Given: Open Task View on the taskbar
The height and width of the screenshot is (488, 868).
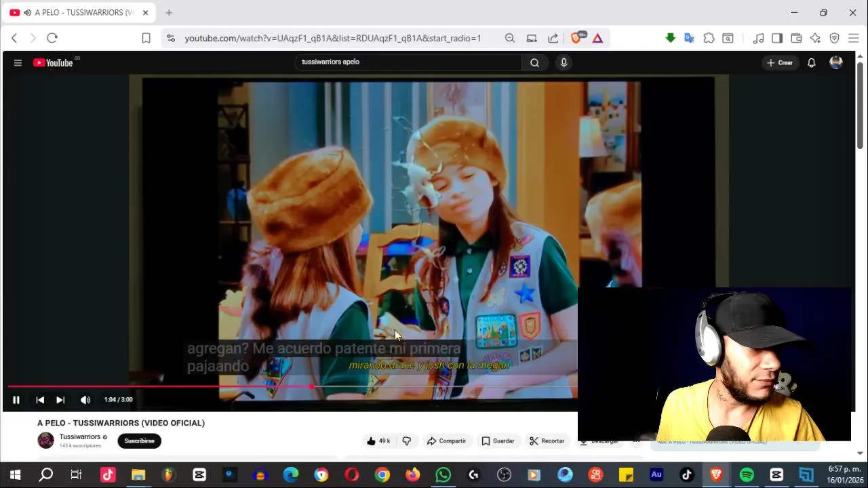Looking at the screenshot, I should [76, 475].
